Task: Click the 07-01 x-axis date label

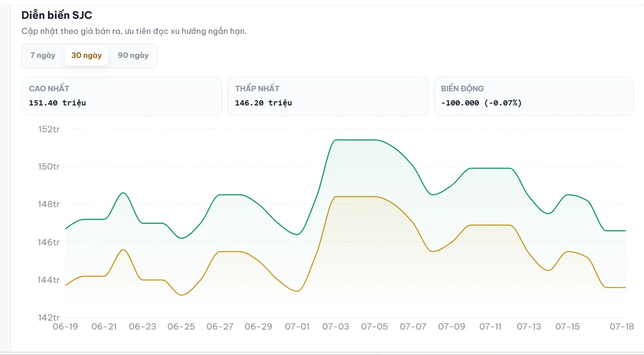Action: [x=297, y=326]
